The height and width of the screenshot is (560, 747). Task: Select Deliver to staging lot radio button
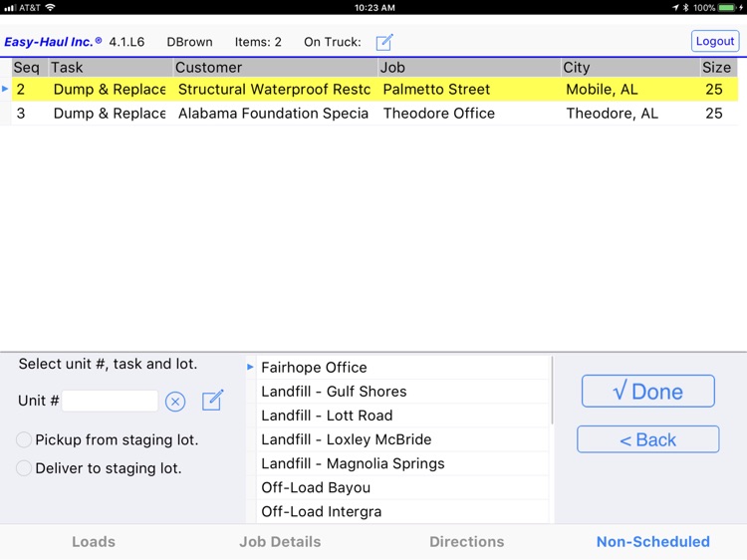pos(24,468)
